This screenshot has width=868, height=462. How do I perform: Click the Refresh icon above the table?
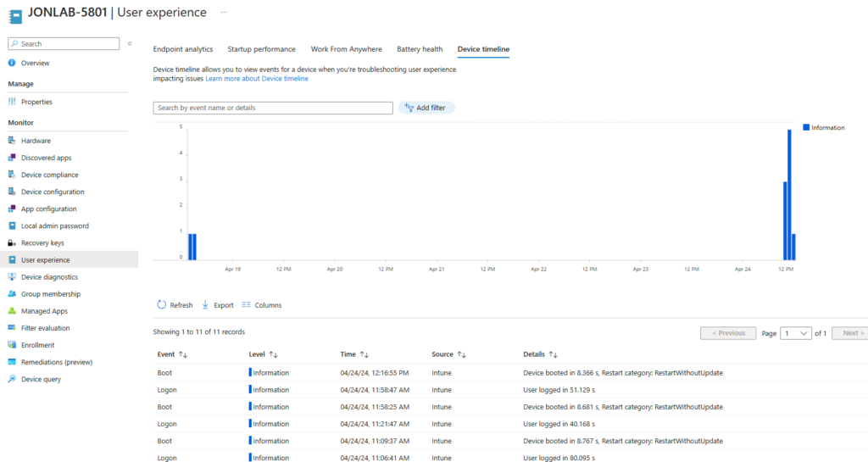(162, 305)
